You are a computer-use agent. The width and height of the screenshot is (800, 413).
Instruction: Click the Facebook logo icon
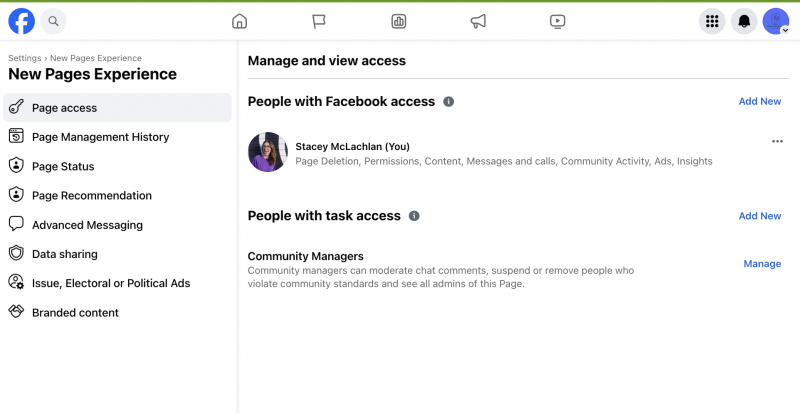21,21
